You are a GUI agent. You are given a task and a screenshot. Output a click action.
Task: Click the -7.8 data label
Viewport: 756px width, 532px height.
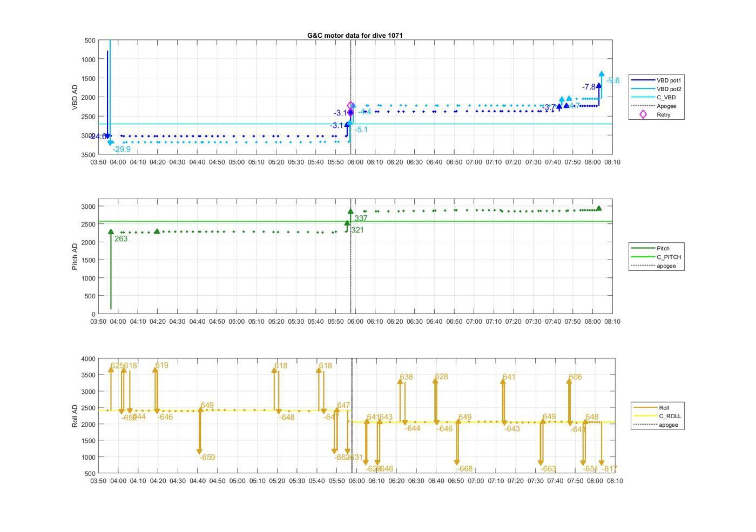pos(589,87)
